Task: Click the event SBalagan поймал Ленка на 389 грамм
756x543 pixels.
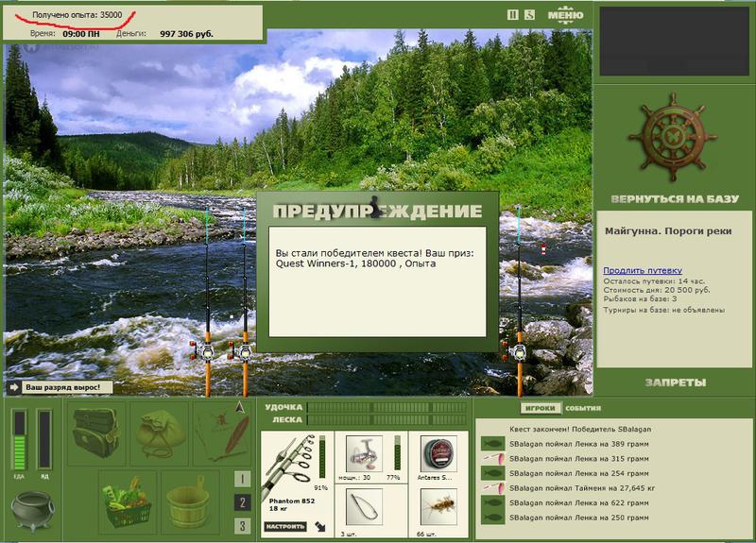Action: (578, 444)
